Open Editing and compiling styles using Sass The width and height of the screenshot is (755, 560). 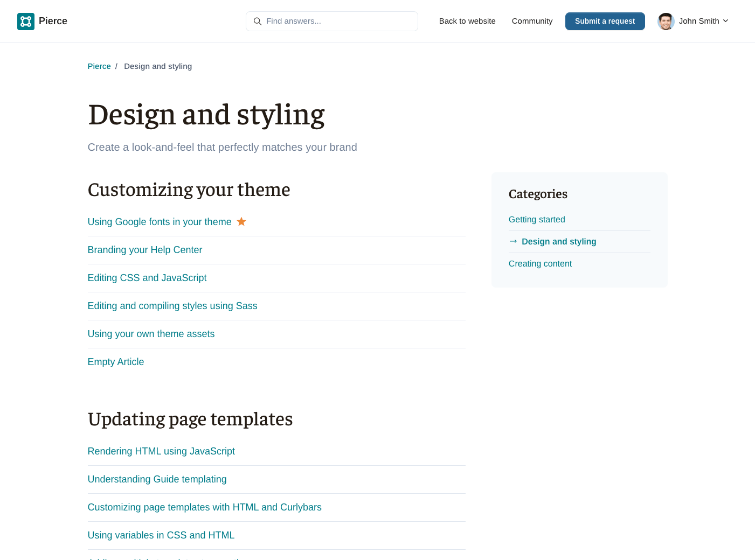point(172,306)
